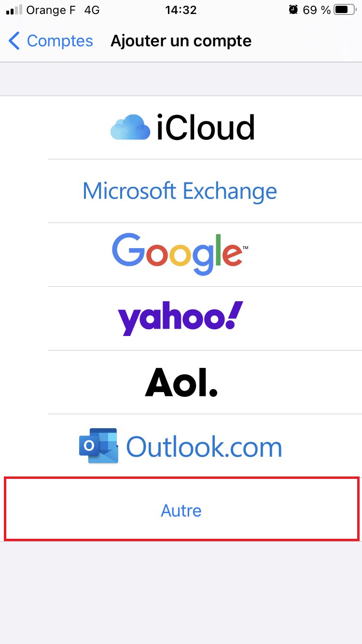The height and width of the screenshot is (644, 362).
Task: Tap the iCloud text label
Action: [x=206, y=127]
